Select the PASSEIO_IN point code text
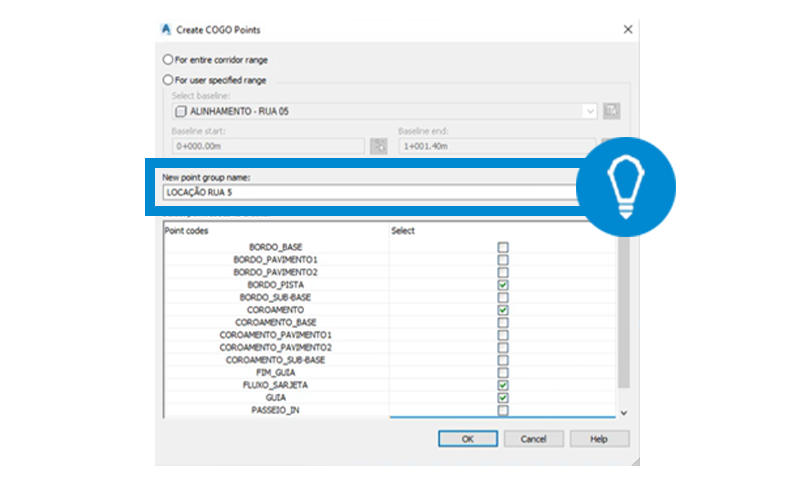Image resolution: width=795 pixels, height=485 pixels. click(275, 410)
